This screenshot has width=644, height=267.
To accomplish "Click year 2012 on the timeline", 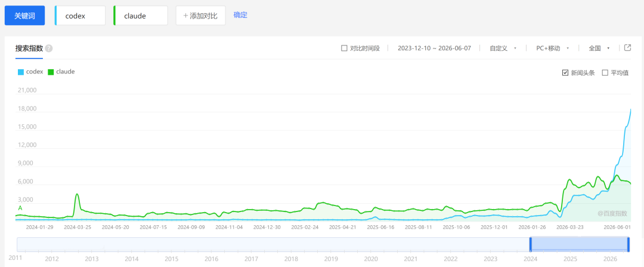I will pos(51,259).
